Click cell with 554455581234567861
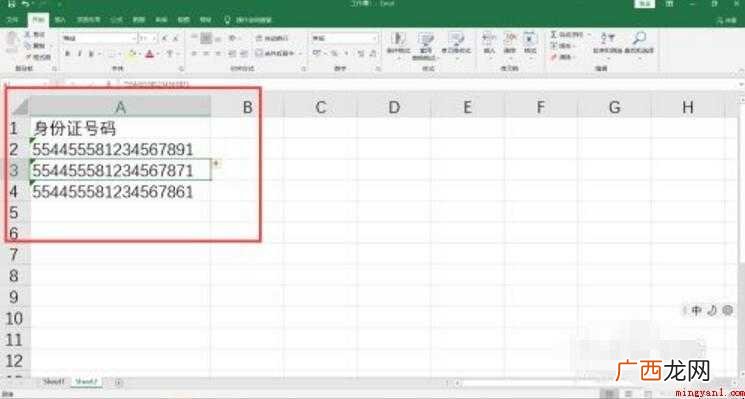 [x=121, y=192]
